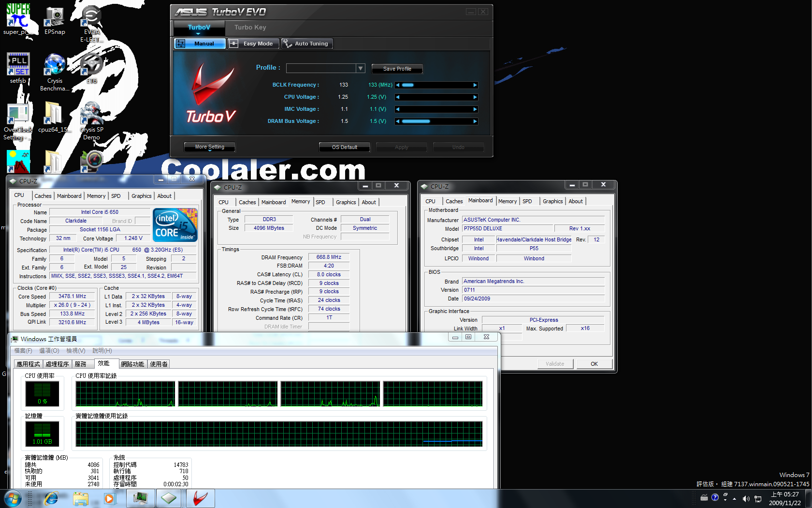Click Validate in CPU-Z Mainboard window
812x508 pixels.
555,364
